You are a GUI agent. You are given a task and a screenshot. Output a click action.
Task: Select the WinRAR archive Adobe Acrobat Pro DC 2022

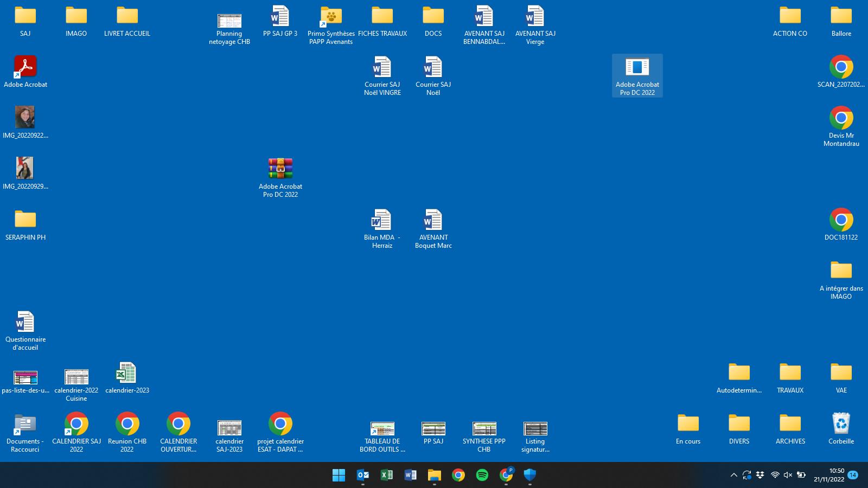280,169
